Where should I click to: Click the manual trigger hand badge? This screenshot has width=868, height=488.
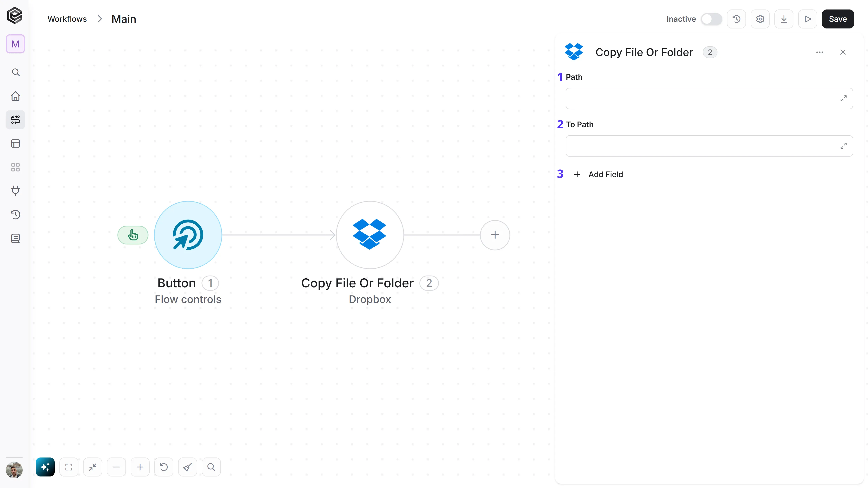pyautogui.click(x=133, y=235)
